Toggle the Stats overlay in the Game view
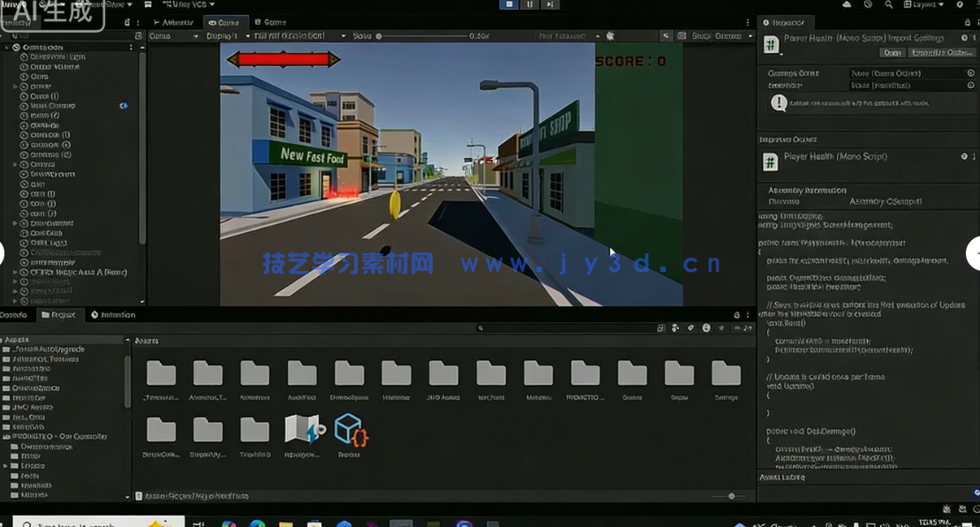Image resolution: width=980 pixels, height=527 pixels. pos(700,36)
